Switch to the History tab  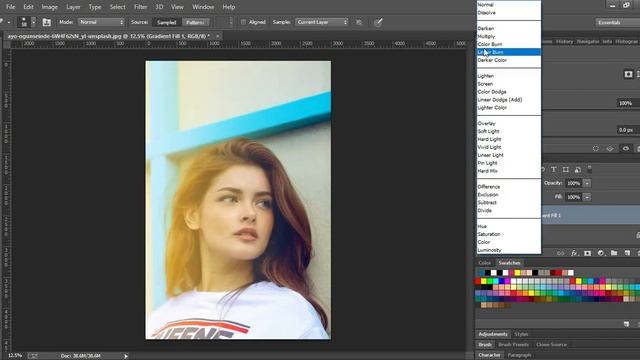(x=564, y=42)
